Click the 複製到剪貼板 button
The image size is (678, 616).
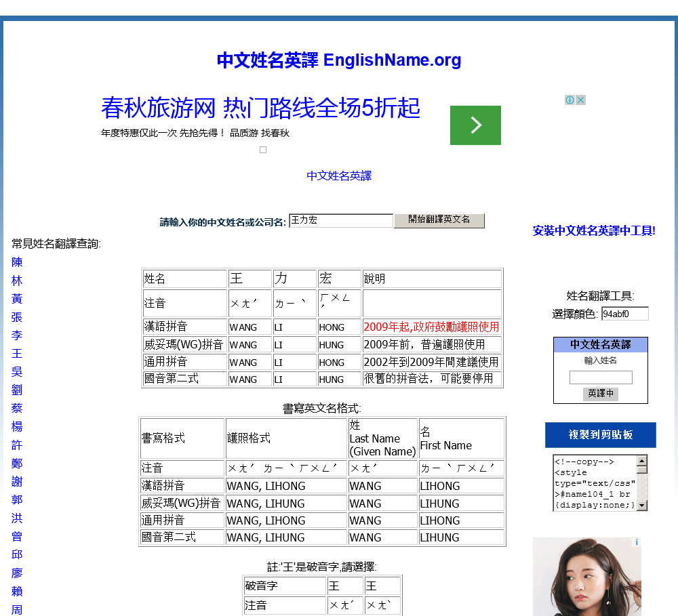[600, 435]
